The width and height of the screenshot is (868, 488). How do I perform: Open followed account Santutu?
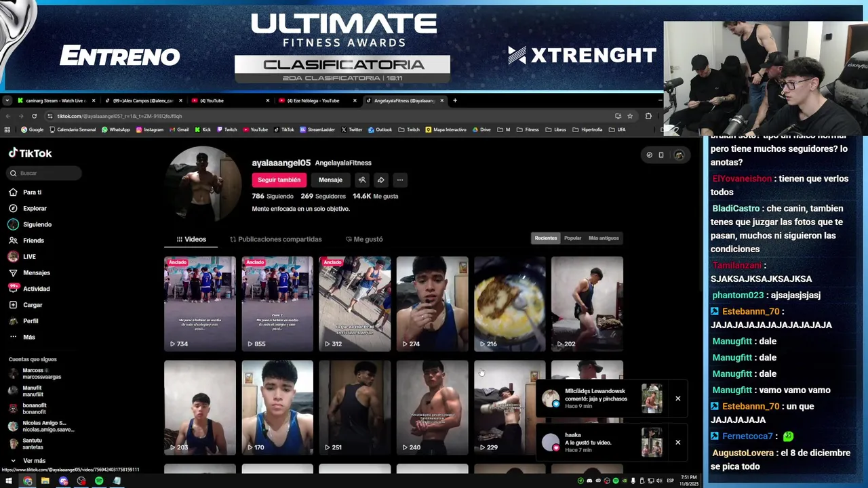click(33, 444)
